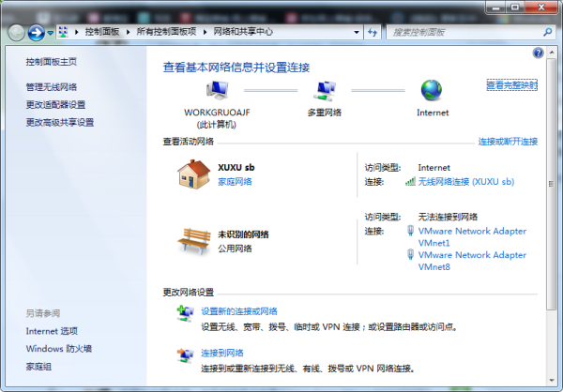The height and width of the screenshot is (392, 563).
Task: Close the Network and Sharing Center window
Action: (x=541, y=8)
